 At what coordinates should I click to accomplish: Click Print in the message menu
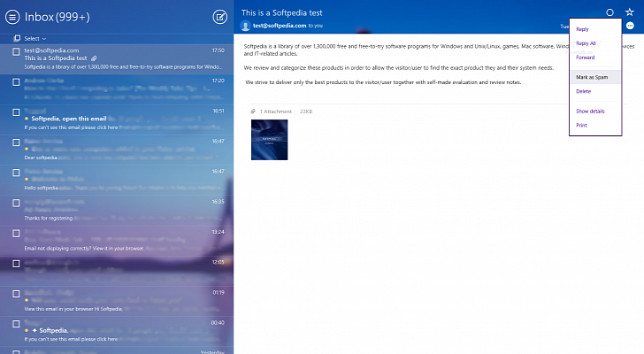click(581, 126)
